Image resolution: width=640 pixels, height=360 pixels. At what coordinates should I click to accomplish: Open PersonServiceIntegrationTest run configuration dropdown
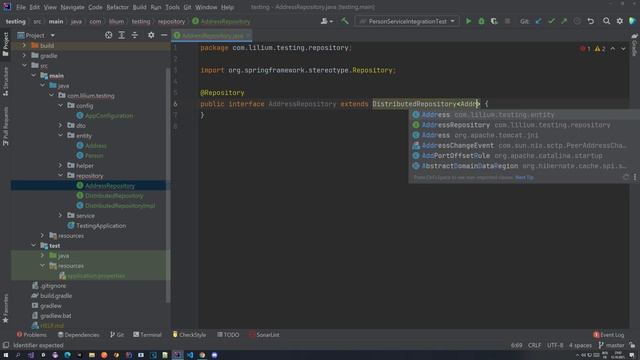407,21
